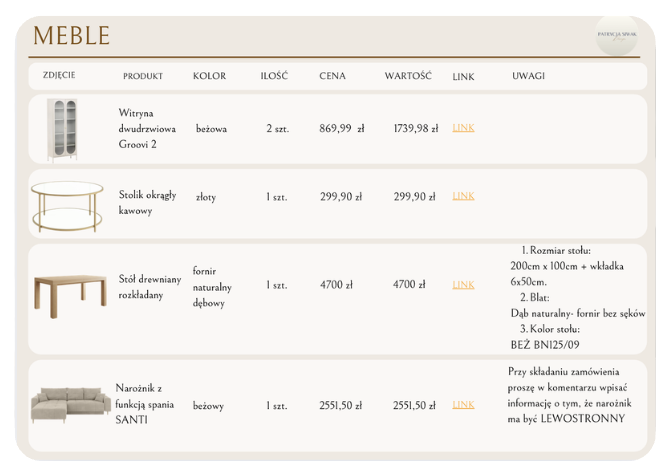Click the KOLOR column header
Image resolution: width=662 pixels, height=472 pixels.
coord(209,76)
